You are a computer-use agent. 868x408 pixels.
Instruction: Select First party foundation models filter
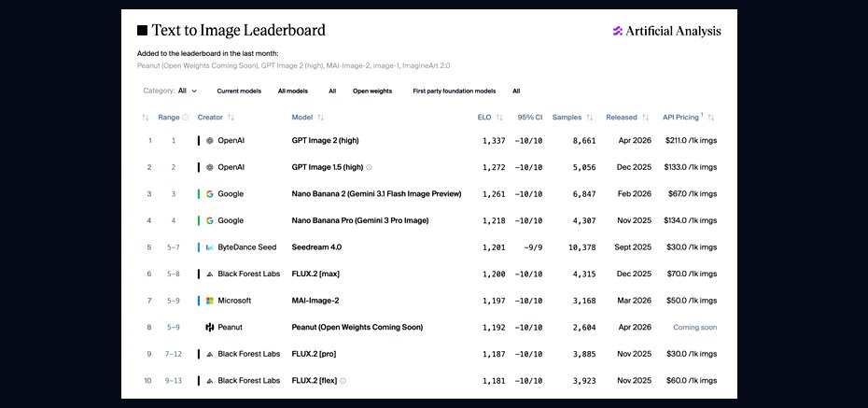coord(455,91)
